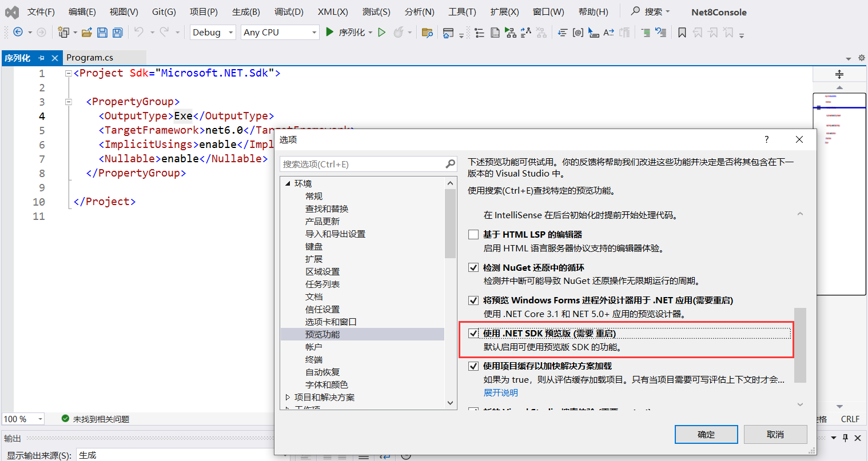Uncheck 使用 .NET SDK 预览版 option
868x461 pixels.
pyautogui.click(x=473, y=333)
